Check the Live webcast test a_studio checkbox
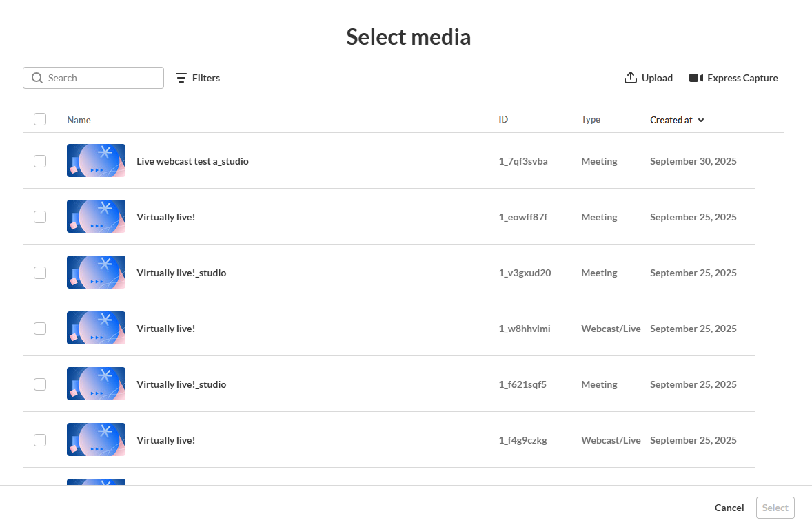This screenshot has height=529, width=812. coord(40,161)
